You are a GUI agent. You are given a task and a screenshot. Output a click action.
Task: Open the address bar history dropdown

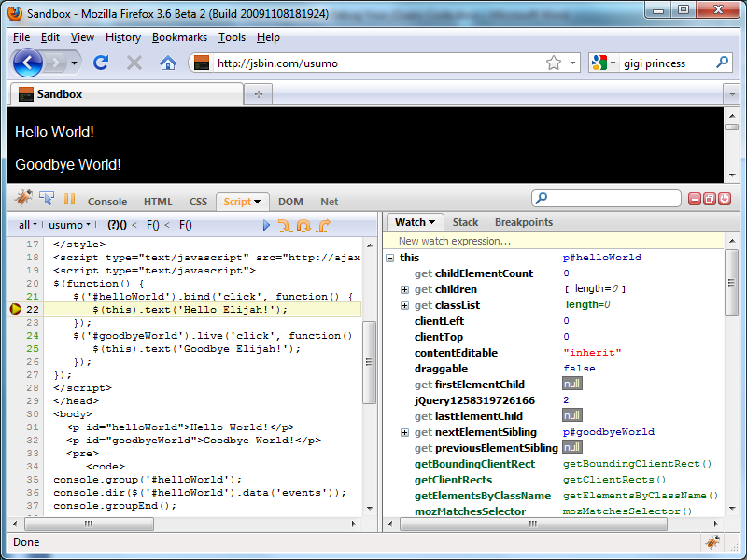pyautogui.click(x=572, y=63)
